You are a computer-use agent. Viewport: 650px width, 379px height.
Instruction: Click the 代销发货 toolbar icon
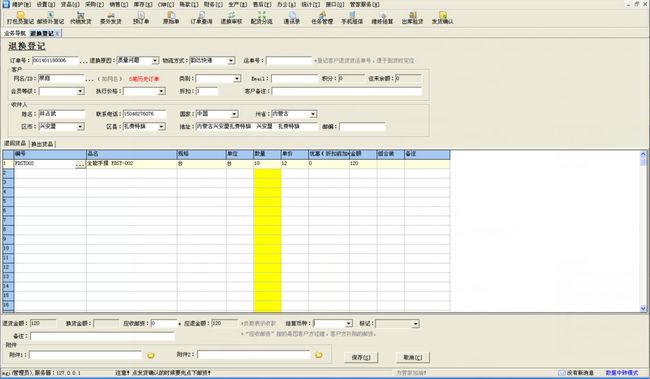pos(80,18)
